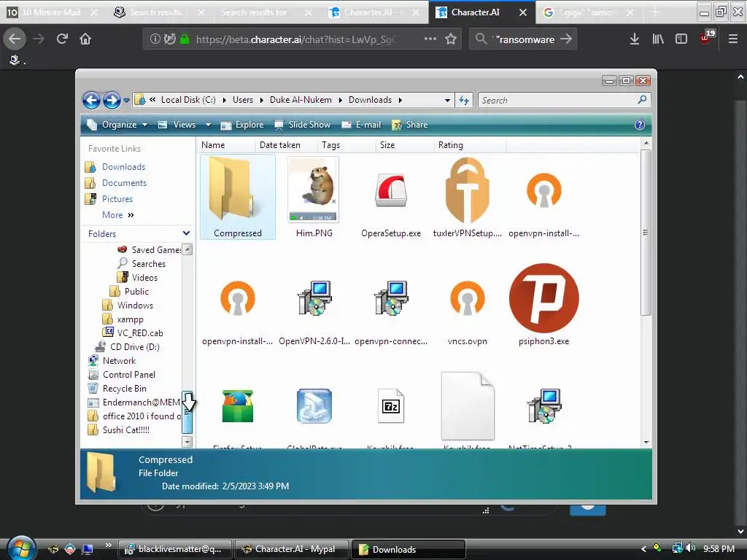Click the E-mail toolbar button
This screenshot has height=560, width=747.
(x=361, y=125)
